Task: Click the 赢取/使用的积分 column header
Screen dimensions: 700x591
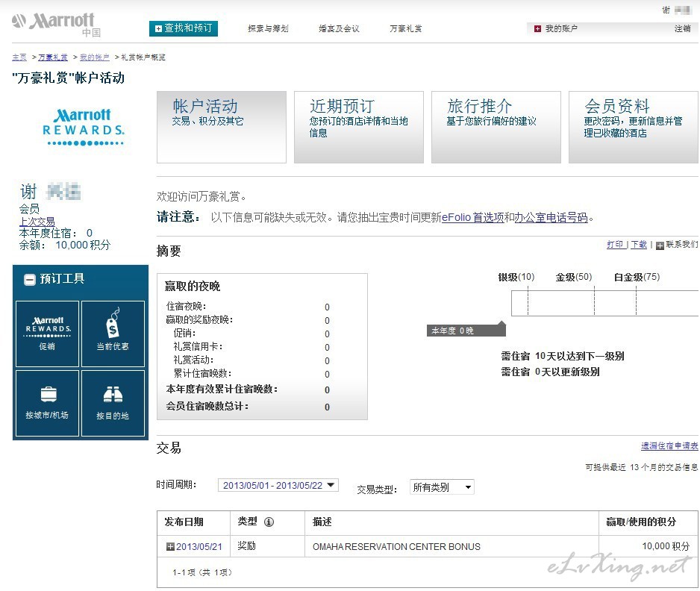Action: point(641,522)
